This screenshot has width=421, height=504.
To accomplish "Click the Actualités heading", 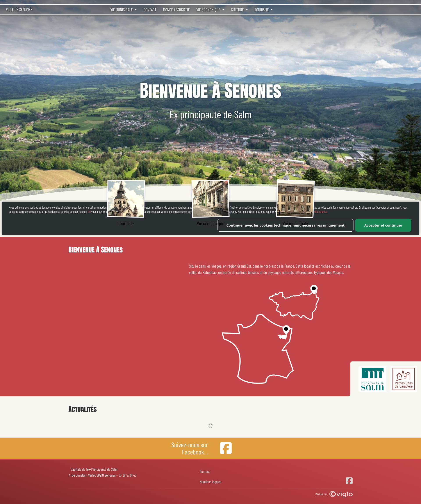I will [x=82, y=409].
